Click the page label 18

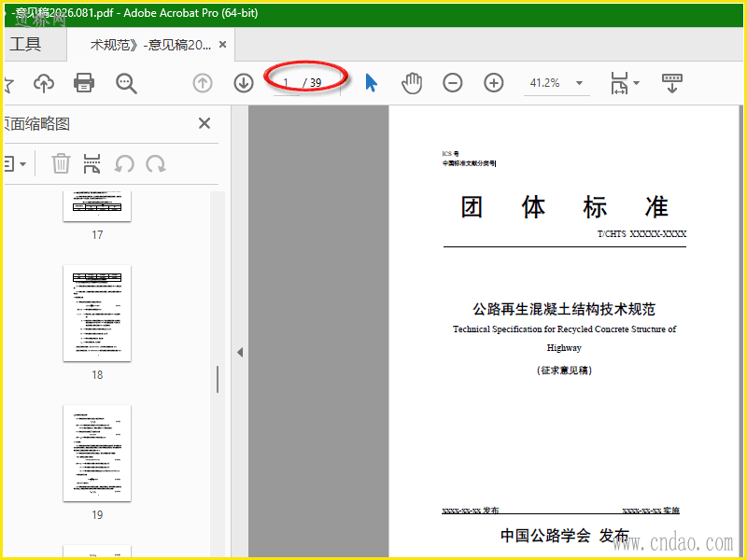point(97,375)
